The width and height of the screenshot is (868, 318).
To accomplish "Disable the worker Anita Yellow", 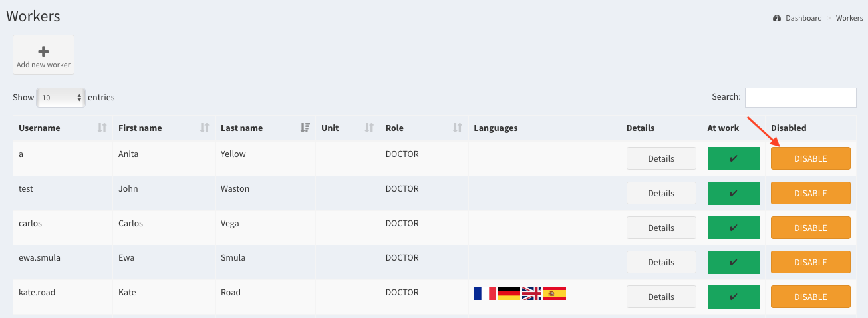I will pos(810,159).
